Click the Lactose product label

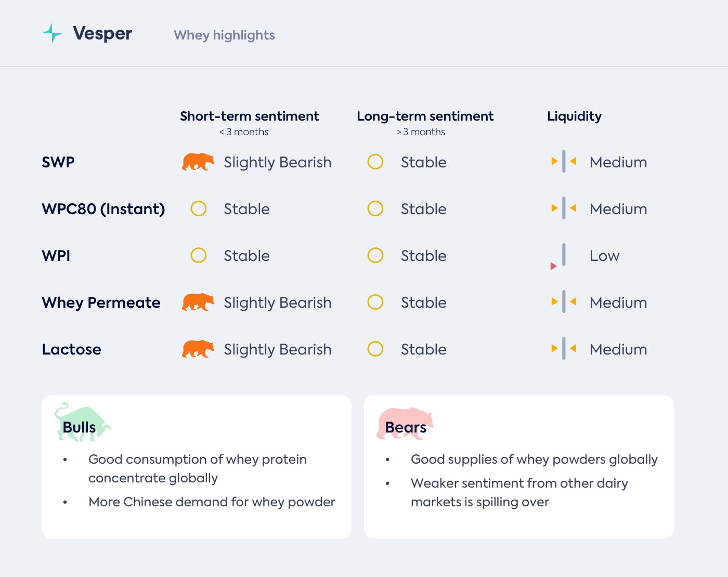(71, 349)
